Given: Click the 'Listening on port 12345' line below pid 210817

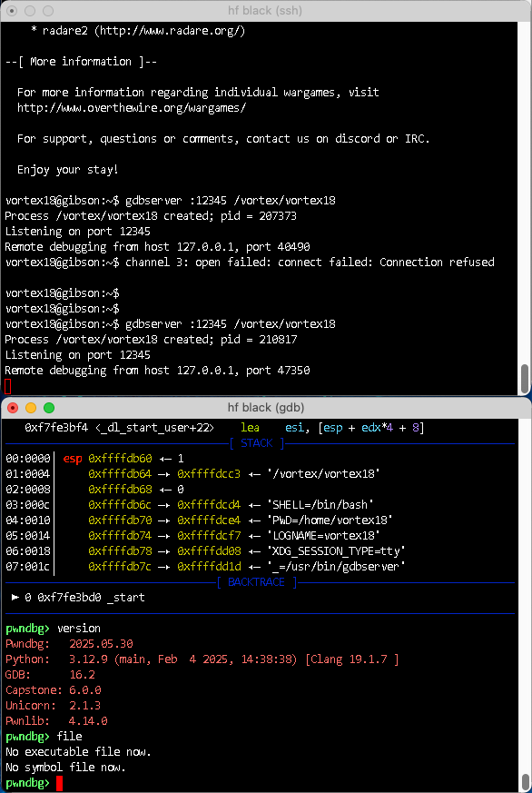Looking at the screenshot, I should 78,354.
